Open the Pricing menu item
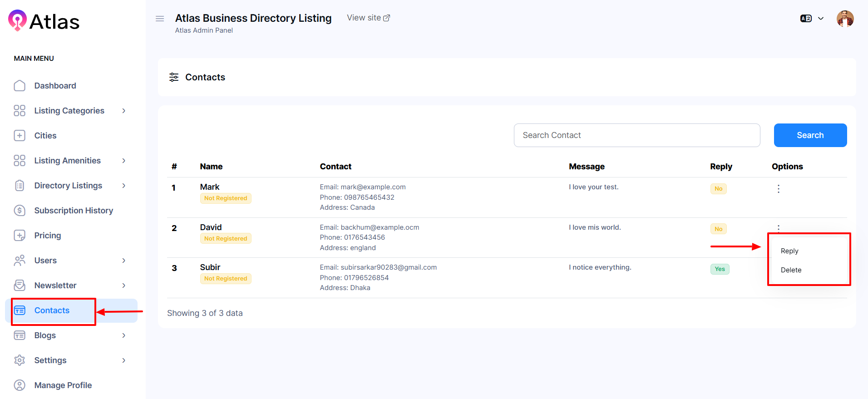The image size is (868, 399). [48, 236]
